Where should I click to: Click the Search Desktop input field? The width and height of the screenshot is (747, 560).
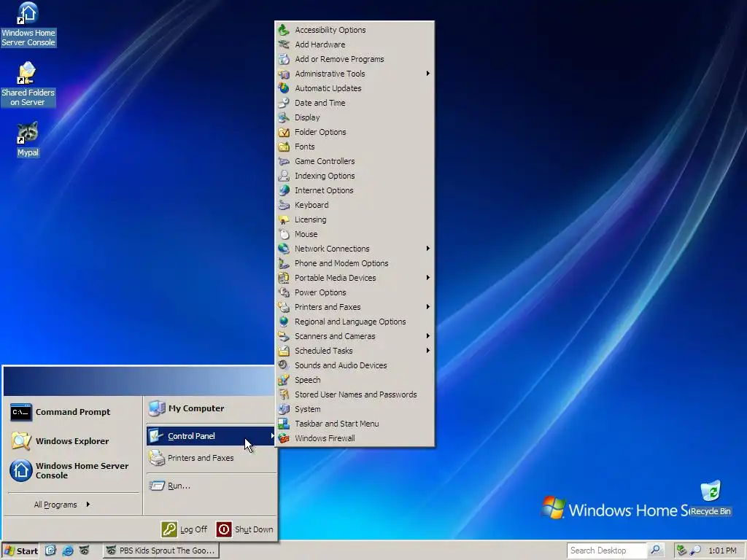coord(606,550)
